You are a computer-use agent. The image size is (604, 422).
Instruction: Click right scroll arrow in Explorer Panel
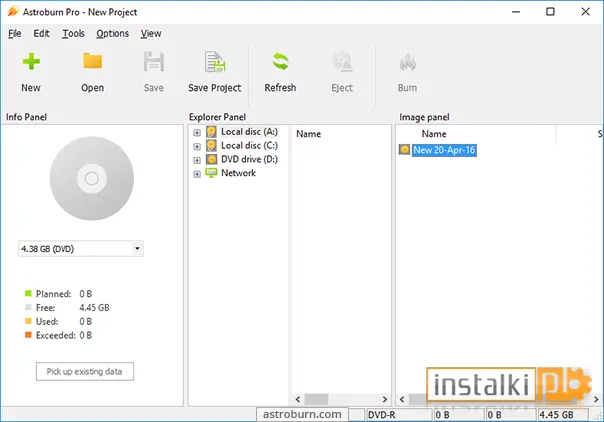coord(384,399)
